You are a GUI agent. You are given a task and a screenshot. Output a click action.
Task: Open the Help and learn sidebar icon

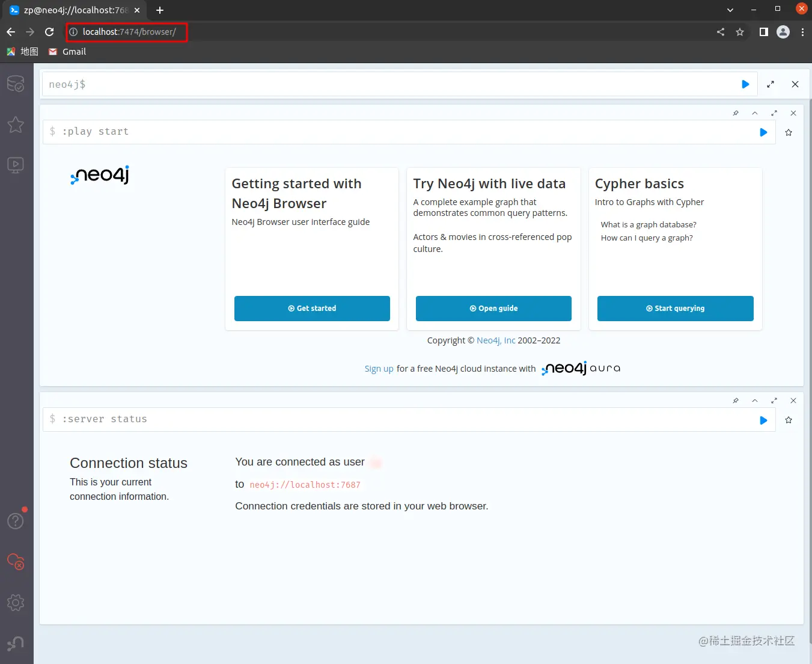(x=16, y=521)
